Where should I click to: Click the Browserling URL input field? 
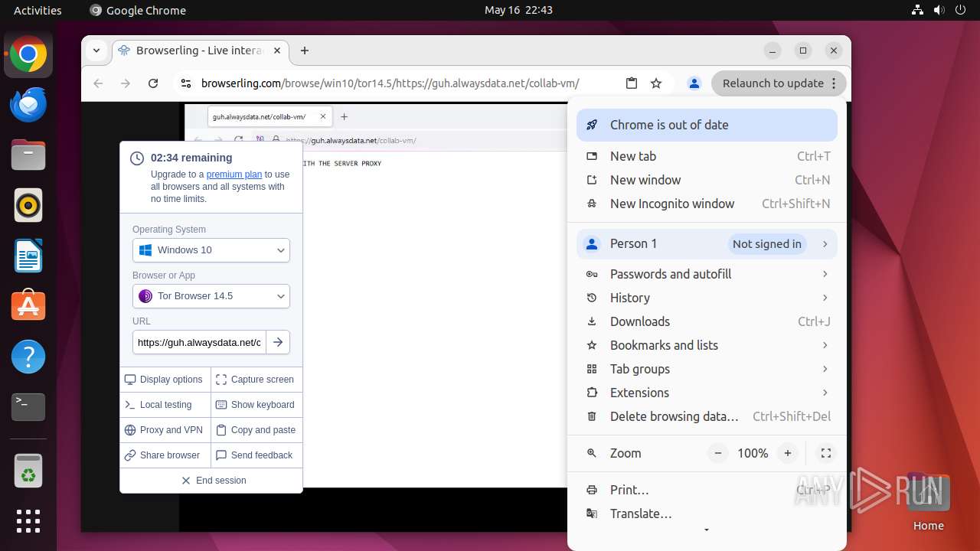[x=199, y=342]
